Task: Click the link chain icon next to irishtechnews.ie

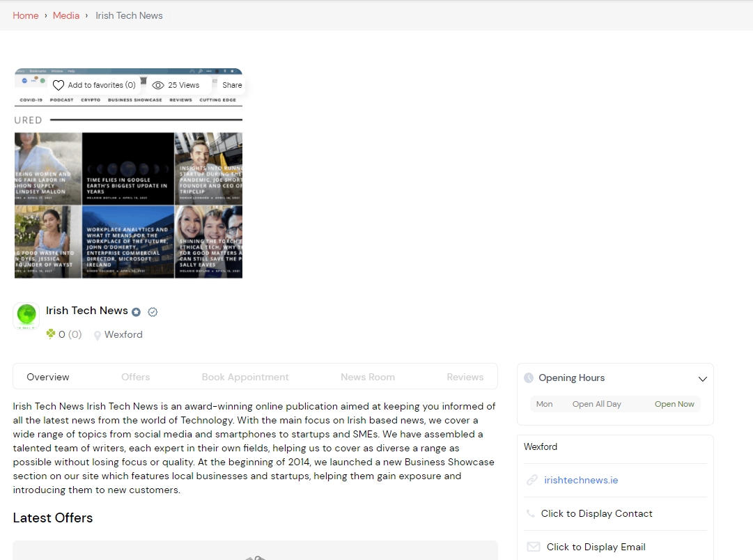Action: [x=533, y=480]
